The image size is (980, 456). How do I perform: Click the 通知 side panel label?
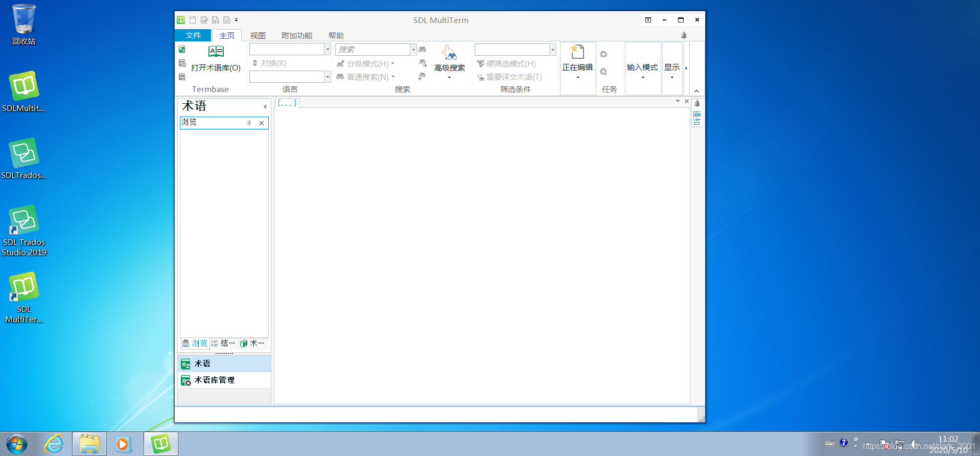(x=697, y=118)
